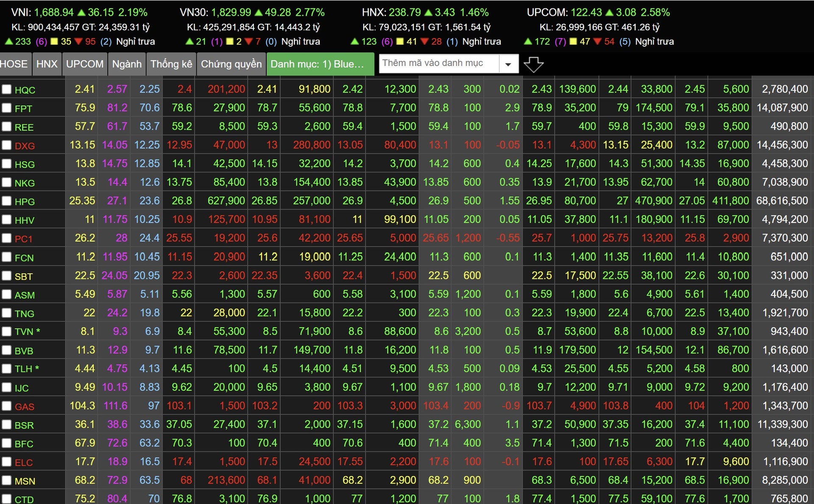Click the VNI index value 1,688.94
The width and height of the screenshot is (814, 504).
click(x=54, y=12)
